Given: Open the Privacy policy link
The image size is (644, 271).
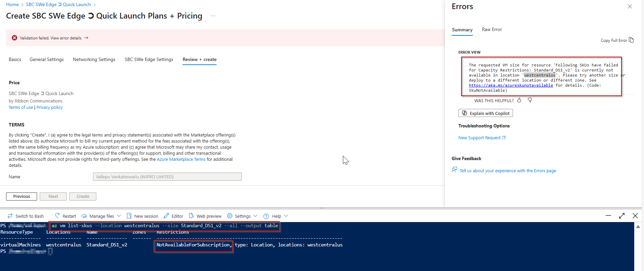Looking at the screenshot, I should coord(50,108).
